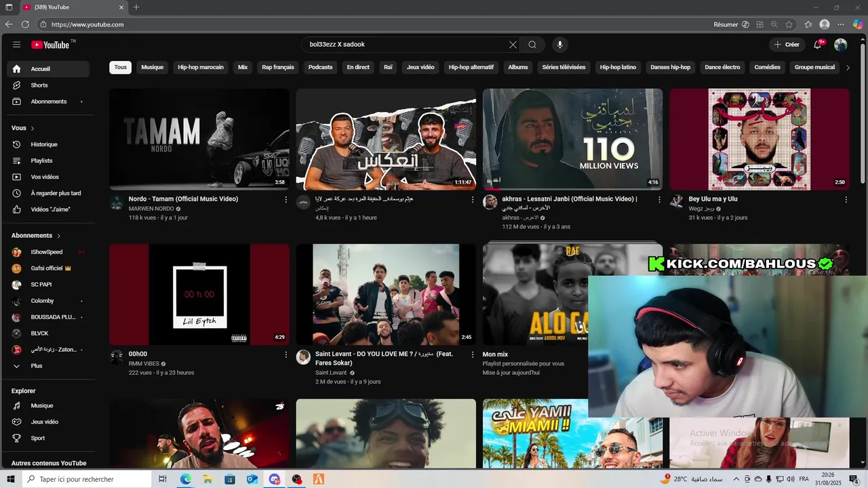Open the YouTube account avatar menu
This screenshot has width=868, height=488.
coord(840,45)
